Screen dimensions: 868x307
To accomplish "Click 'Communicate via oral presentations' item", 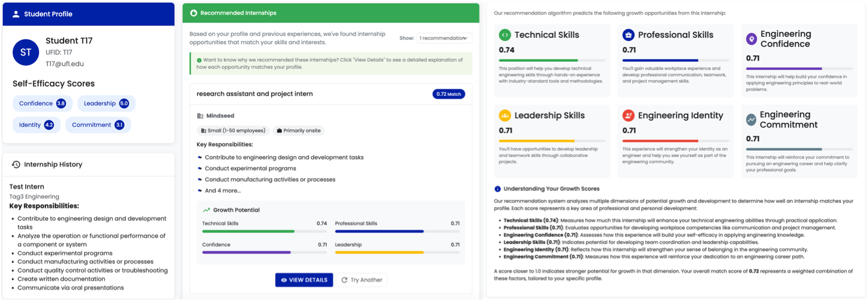I will click(x=70, y=288).
